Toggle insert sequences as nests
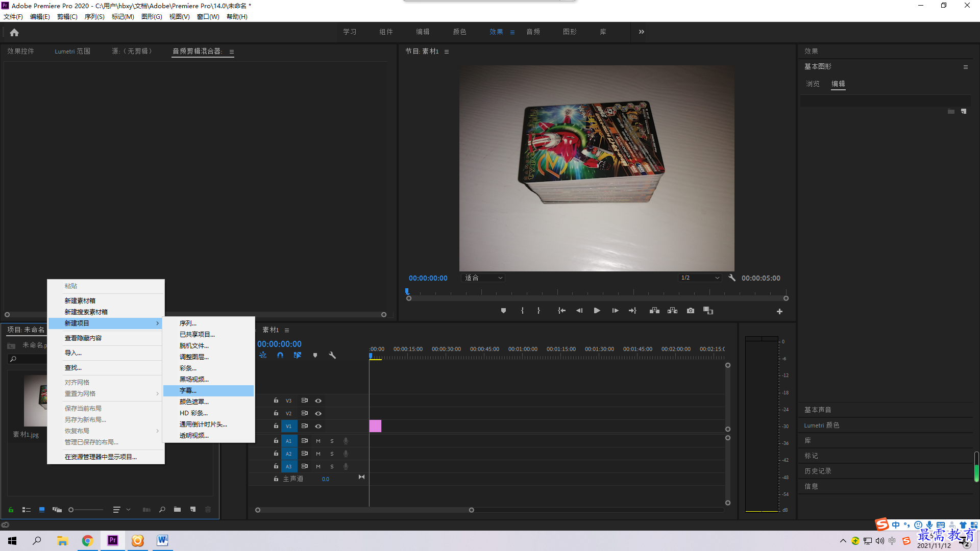 click(263, 355)
